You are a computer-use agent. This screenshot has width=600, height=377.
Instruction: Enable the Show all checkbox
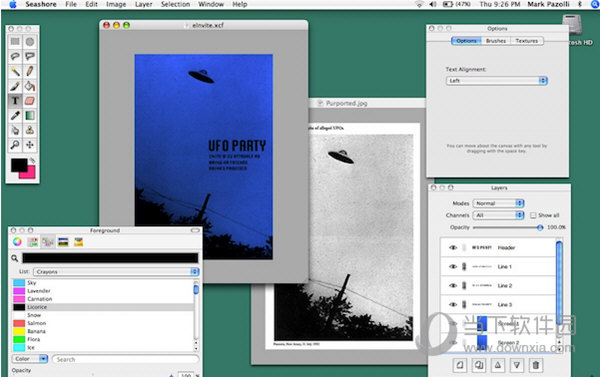533,215
